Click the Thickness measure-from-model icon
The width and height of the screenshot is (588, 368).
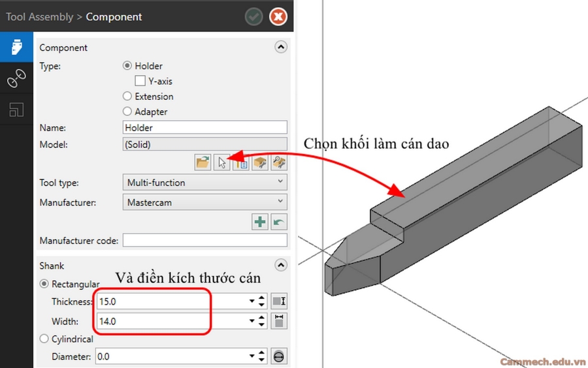[x=279, y=301]
